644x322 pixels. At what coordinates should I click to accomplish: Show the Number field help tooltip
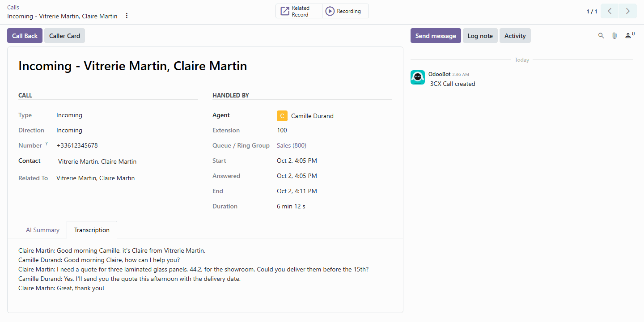(47, 144)
